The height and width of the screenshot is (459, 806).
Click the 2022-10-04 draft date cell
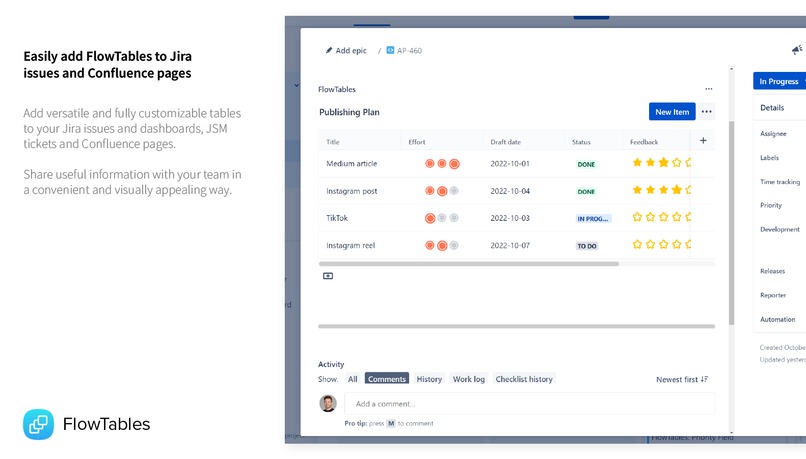click(509, 191)
